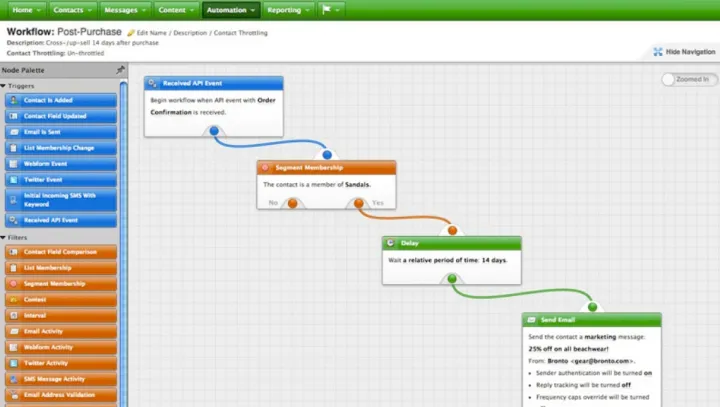
Task: Click orange input connector above Delay node
Action: (x=453, y=230)
